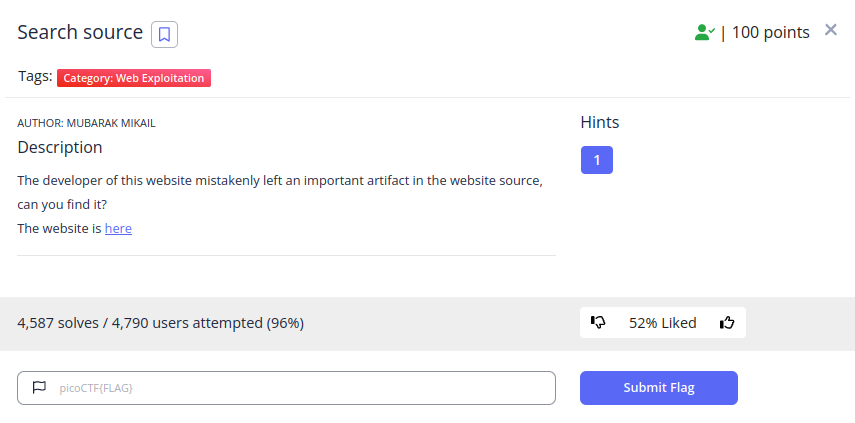Click the Description heading
Viewport: 855px width, 423px height.
click(60, 148)
